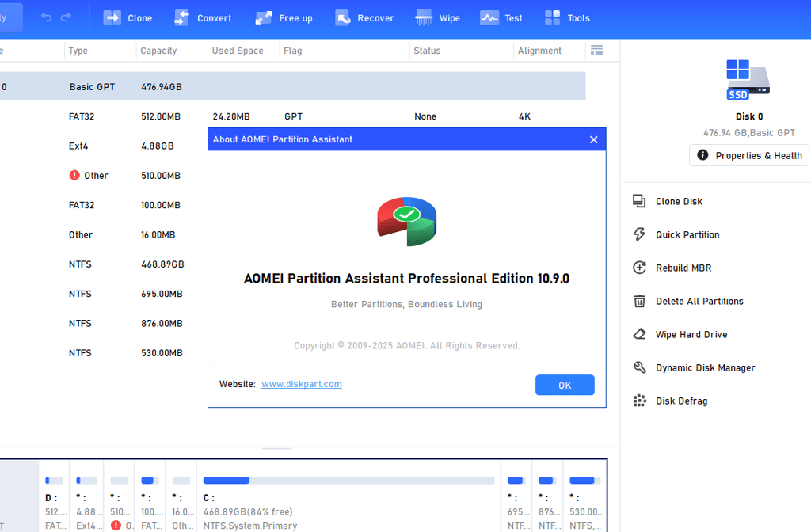Sort by the Type column header
The height and width of the screenshot is (532, 811).
click(x=78, y=51)
